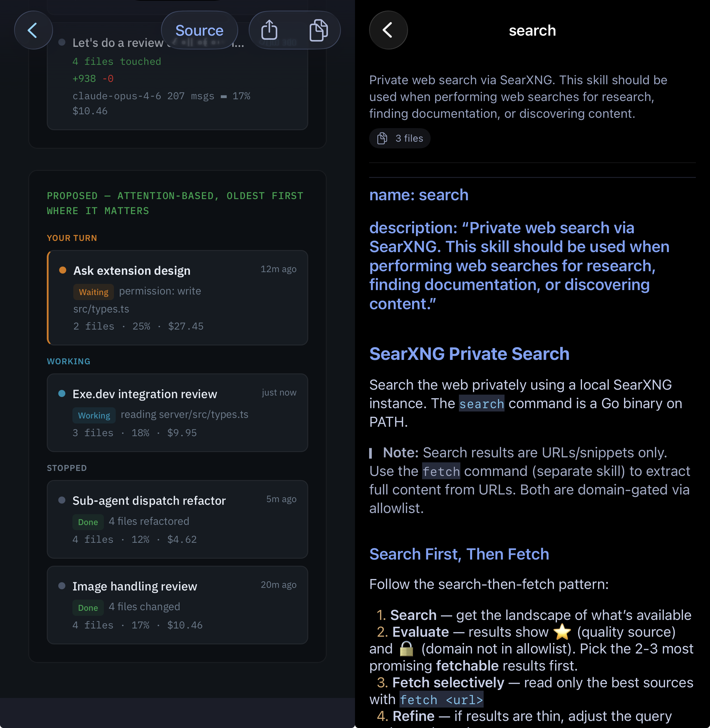710x728 pixels.
Task: Click the blue status dot on Exe.dev integration review
Action: pyautogui.click(x=62, y=393)
